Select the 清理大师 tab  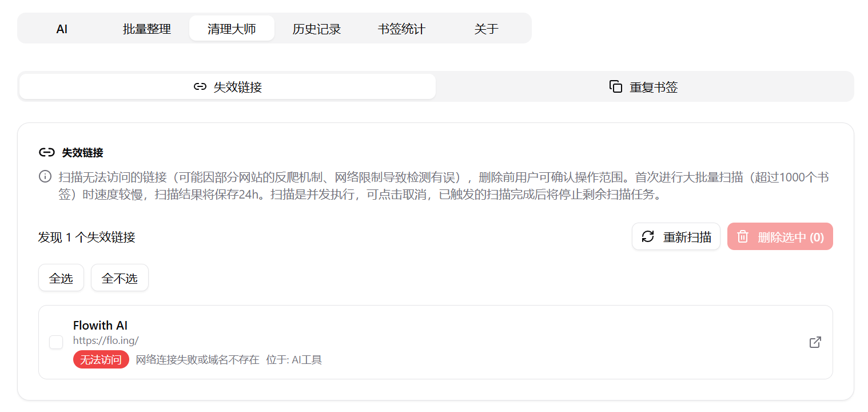point(232,28)
